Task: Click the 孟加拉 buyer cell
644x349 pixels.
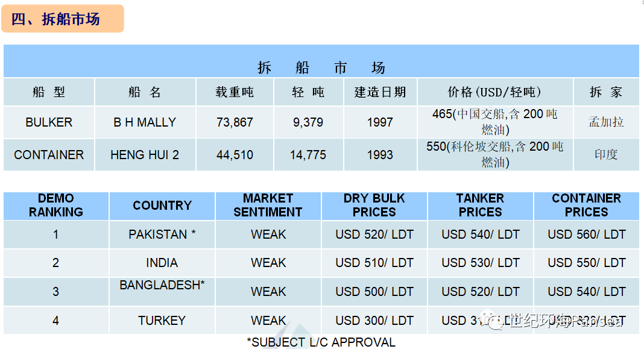Action: (x=606, y=122)
